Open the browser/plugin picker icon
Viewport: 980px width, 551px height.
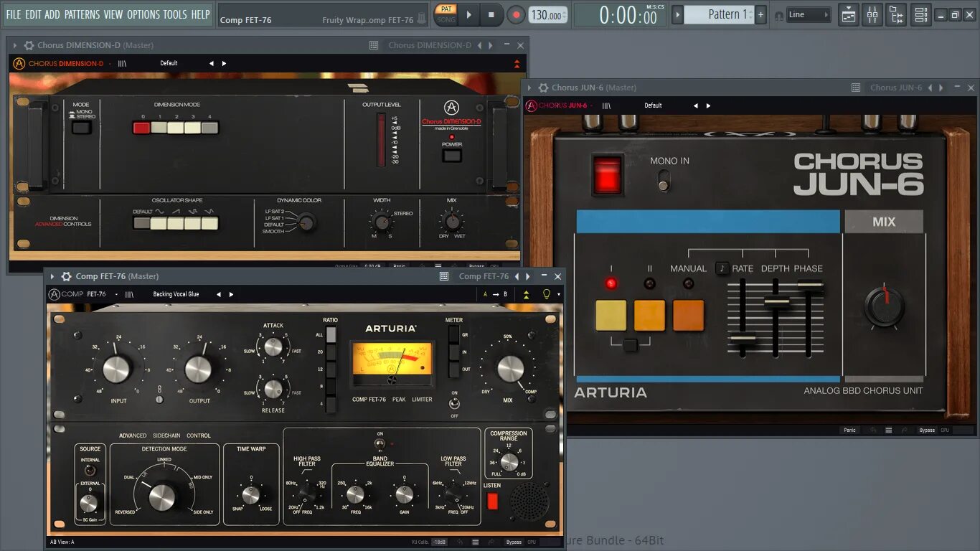pos(896,14)
